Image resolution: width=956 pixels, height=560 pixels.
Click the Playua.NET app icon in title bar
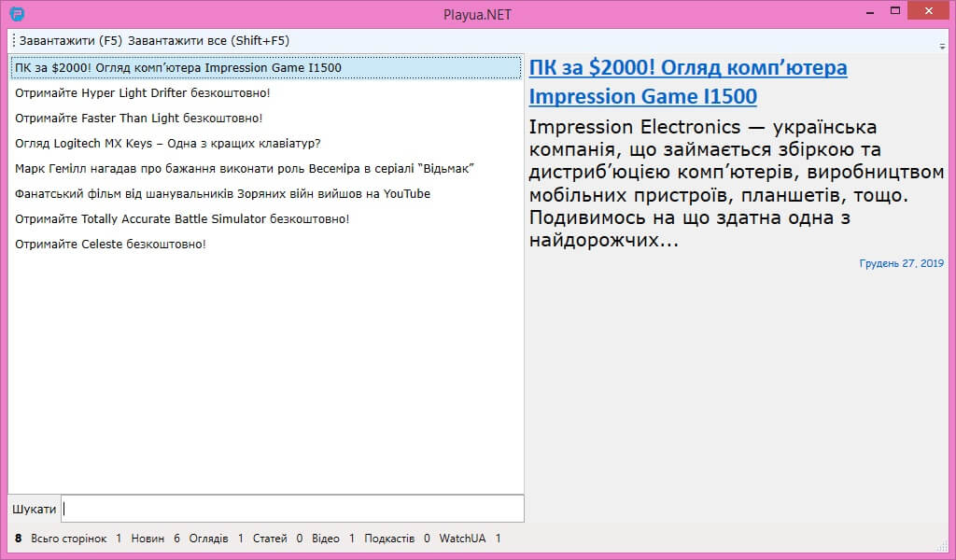(17, 13)
